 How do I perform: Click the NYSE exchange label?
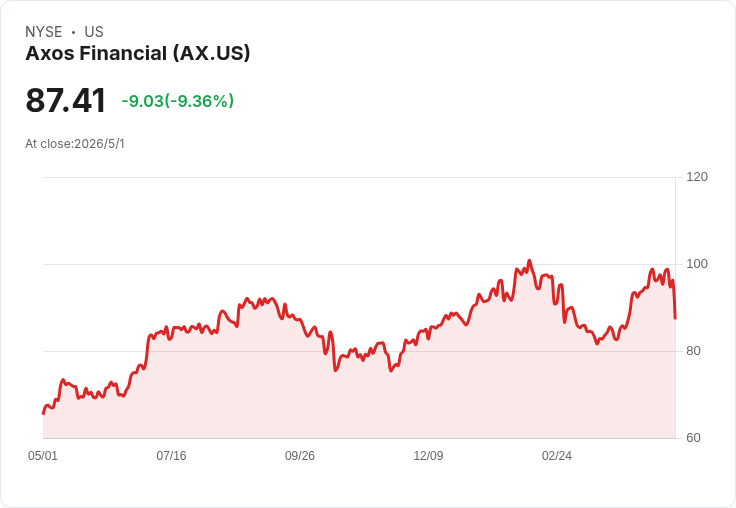(x=44, y=32)
